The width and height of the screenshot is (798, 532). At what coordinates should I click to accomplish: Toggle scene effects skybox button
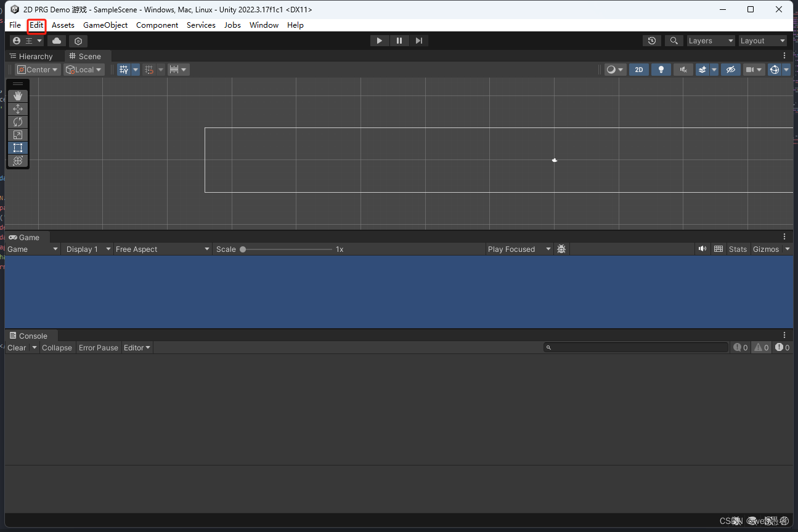702,70
